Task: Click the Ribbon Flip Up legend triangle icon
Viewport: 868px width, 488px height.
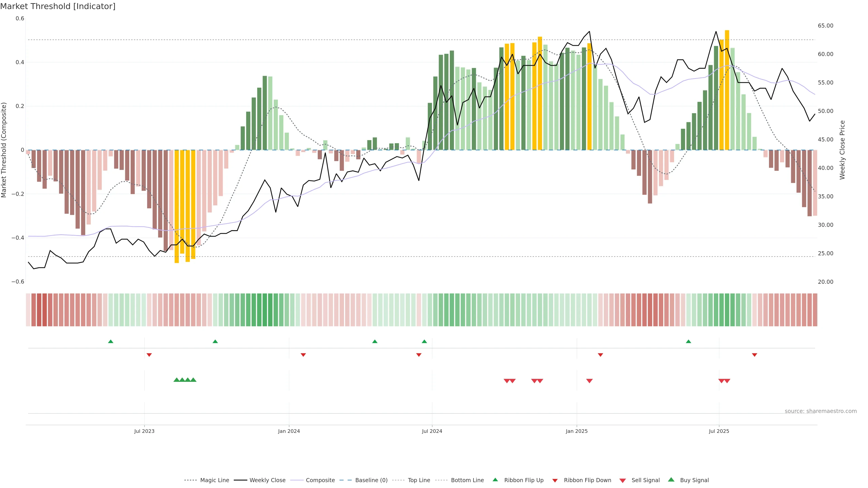Action: (495, 480)
